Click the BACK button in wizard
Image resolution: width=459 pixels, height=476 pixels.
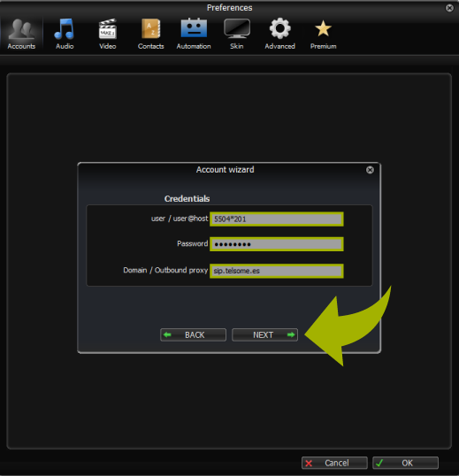[194, 334]
